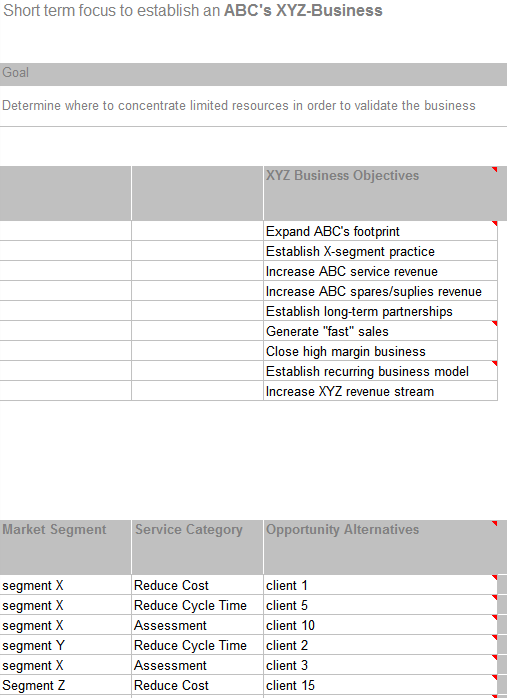Select 'segment X' cell in client 3 row

tap(65, 665)
